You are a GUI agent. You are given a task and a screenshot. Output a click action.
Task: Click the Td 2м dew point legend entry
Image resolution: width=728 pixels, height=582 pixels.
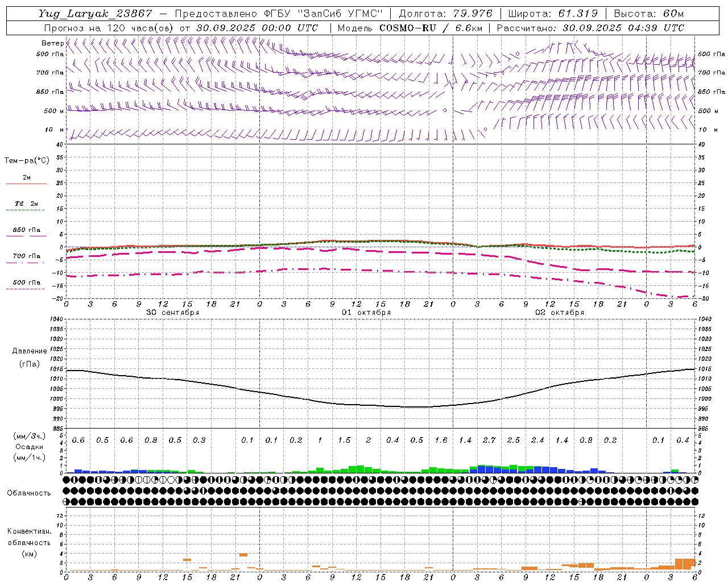click(27, 203)
